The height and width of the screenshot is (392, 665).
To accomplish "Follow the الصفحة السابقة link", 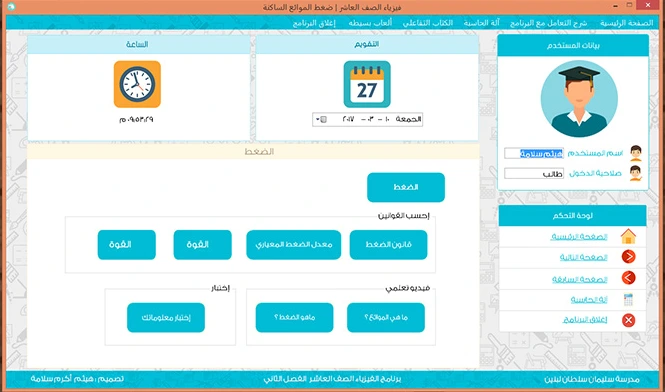I will (580, 279).
